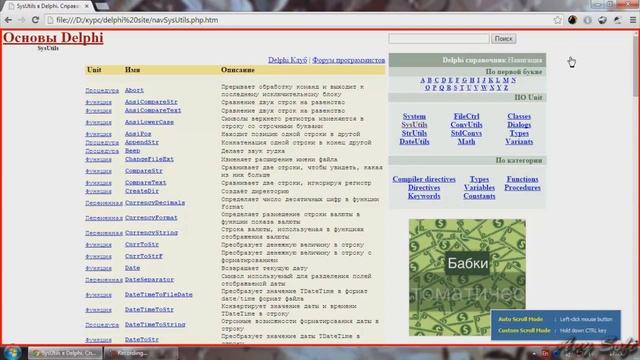Screen dimensions: 640x360
Task: Open the ConvUtils unit link
Action: pyautogui.click(x=467, y=125)
